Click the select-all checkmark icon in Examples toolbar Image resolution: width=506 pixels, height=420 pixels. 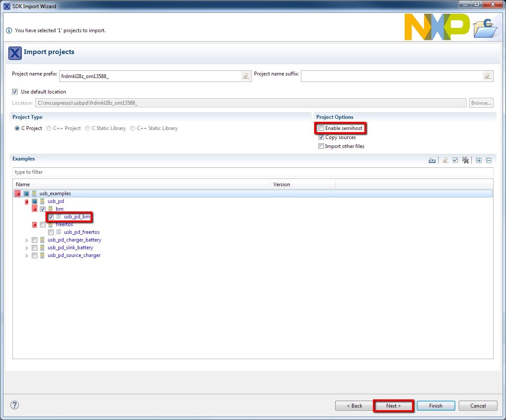coord(455,160)
